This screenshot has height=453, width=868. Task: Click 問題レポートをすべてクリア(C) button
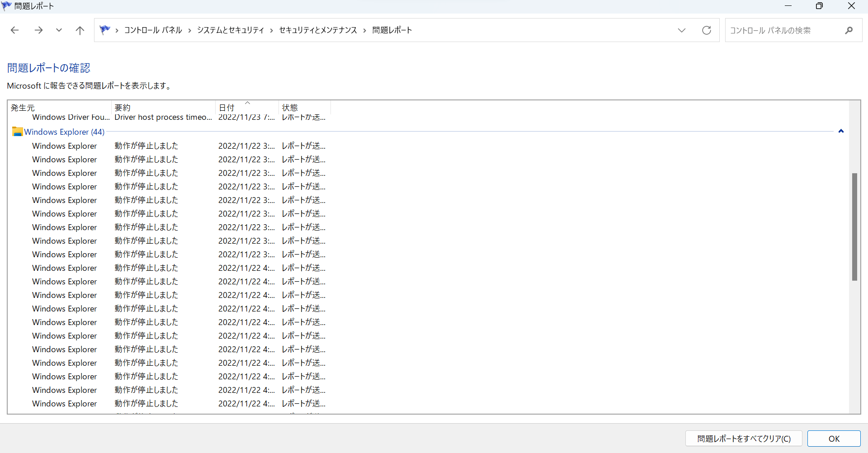[x=744, y=439]
